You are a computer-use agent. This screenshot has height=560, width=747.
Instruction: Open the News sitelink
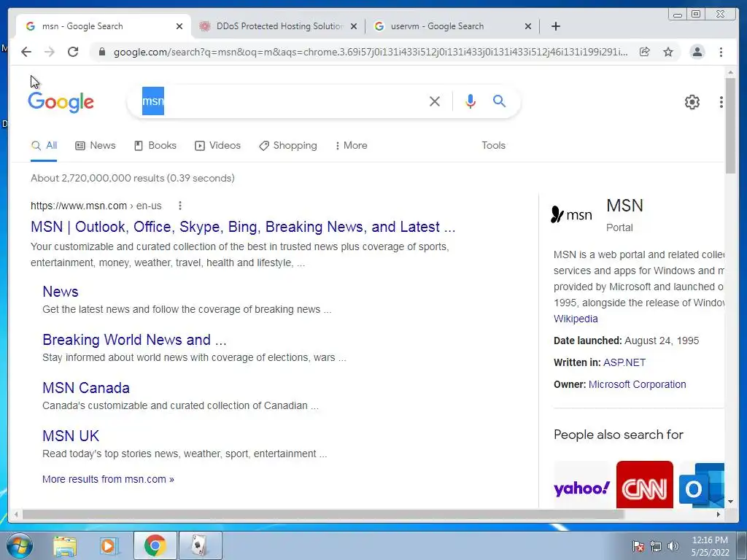(61, 292)
